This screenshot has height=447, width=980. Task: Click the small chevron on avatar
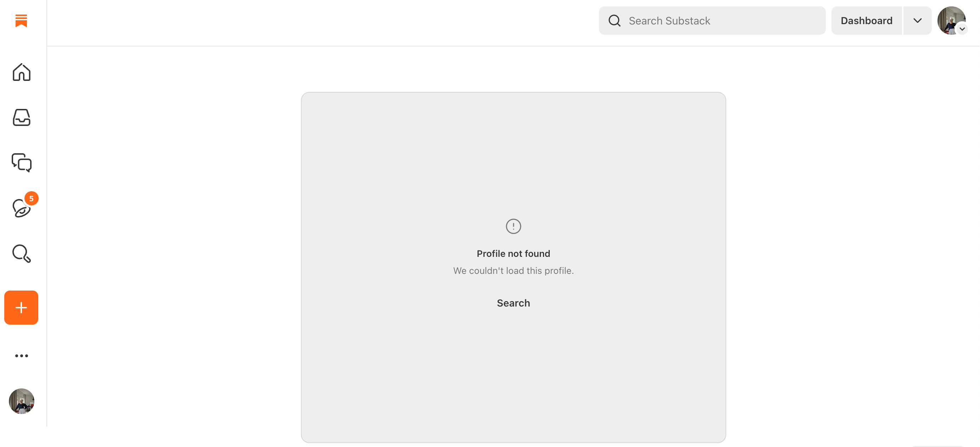click(962, 29)
